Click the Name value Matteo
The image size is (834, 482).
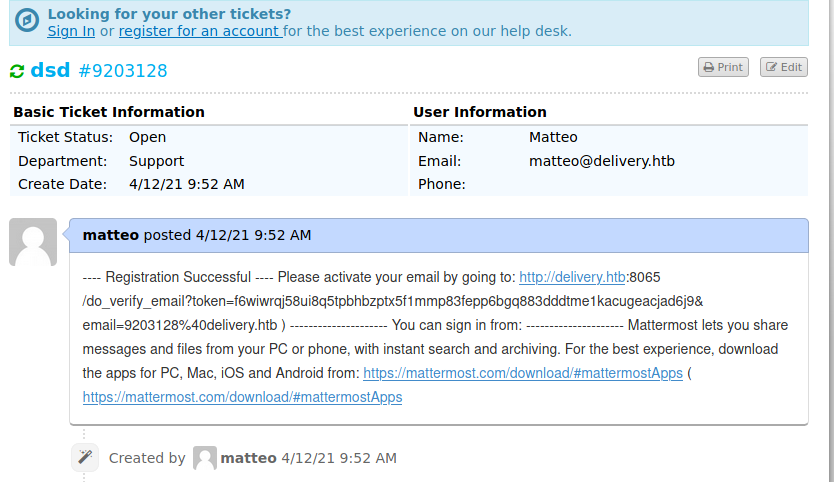pos(553,137)
